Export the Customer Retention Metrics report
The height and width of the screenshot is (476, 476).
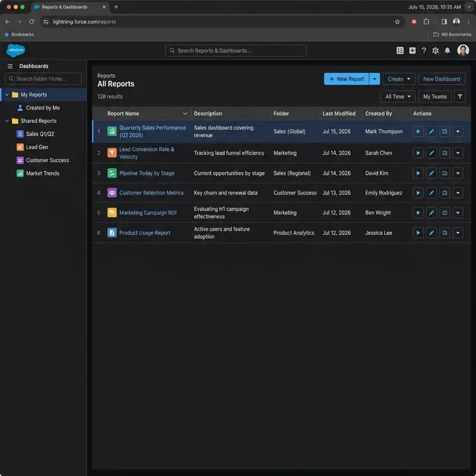pos(444,193)
